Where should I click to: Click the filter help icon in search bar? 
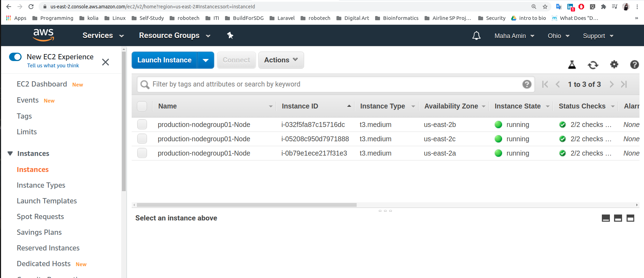coord(527,84)
